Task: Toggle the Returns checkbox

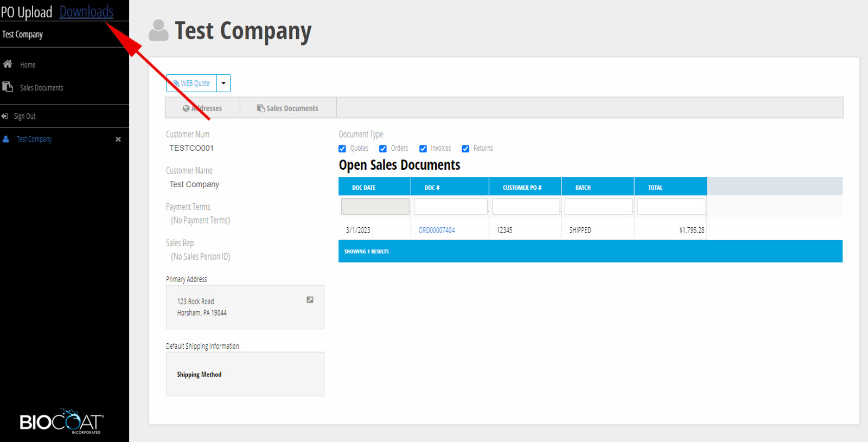Action: pyautogui.click(x=465, y=149)
